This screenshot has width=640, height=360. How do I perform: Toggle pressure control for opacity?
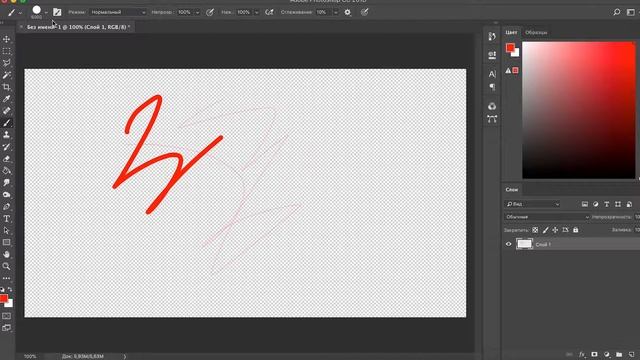click(210, 12)
